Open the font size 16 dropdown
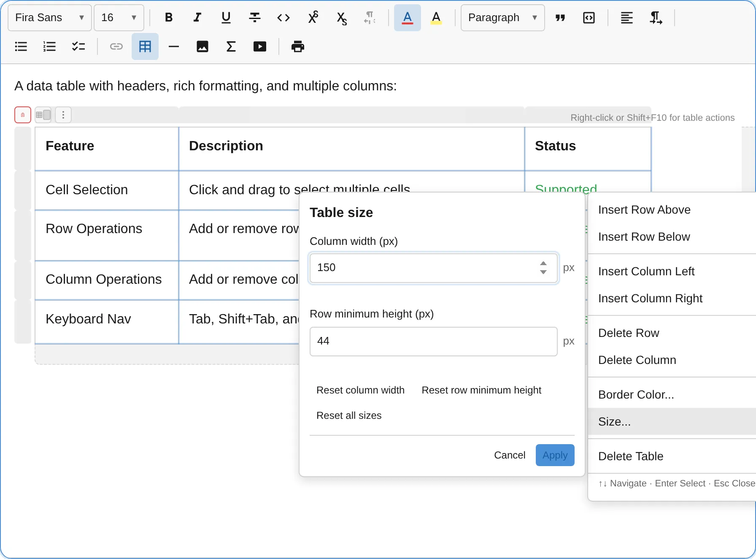Image resolution: width=756 pixels, height=559 pixels. click(x=119, y=18)
